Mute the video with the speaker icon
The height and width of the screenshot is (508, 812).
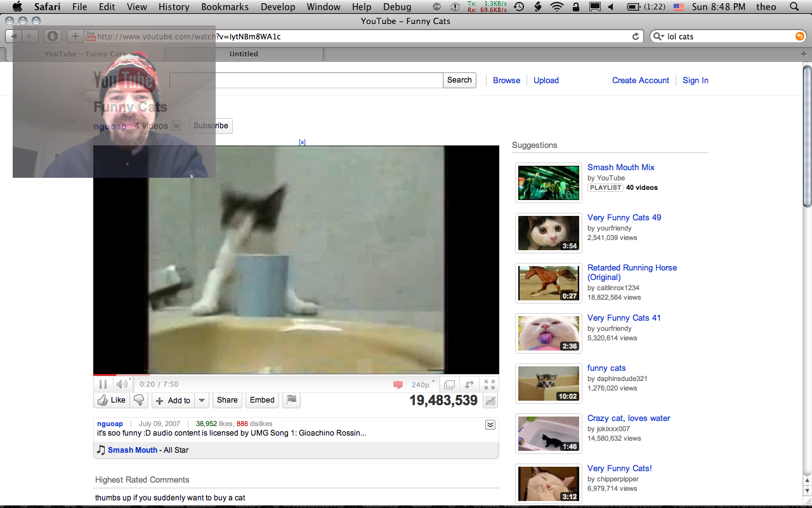coord(121,384)
